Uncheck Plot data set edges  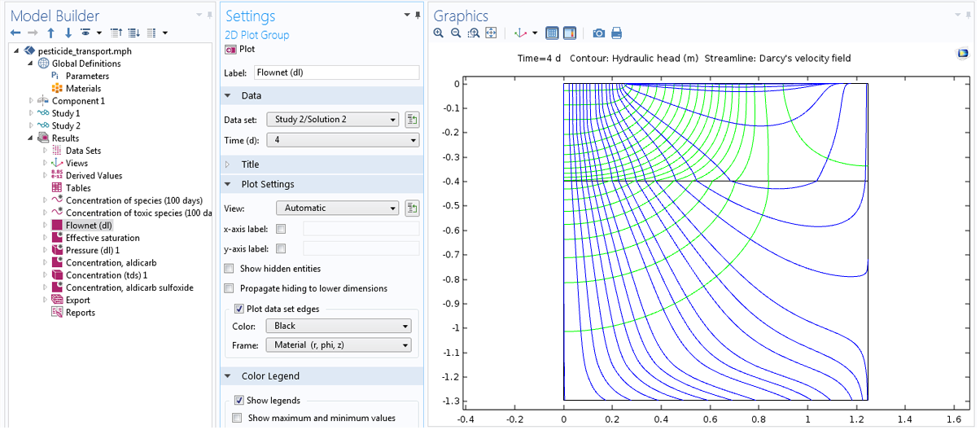[239, 309]
